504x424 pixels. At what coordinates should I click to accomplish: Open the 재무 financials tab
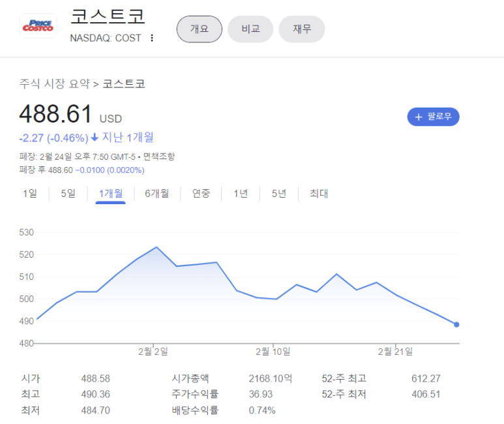(x=301, y=29)
